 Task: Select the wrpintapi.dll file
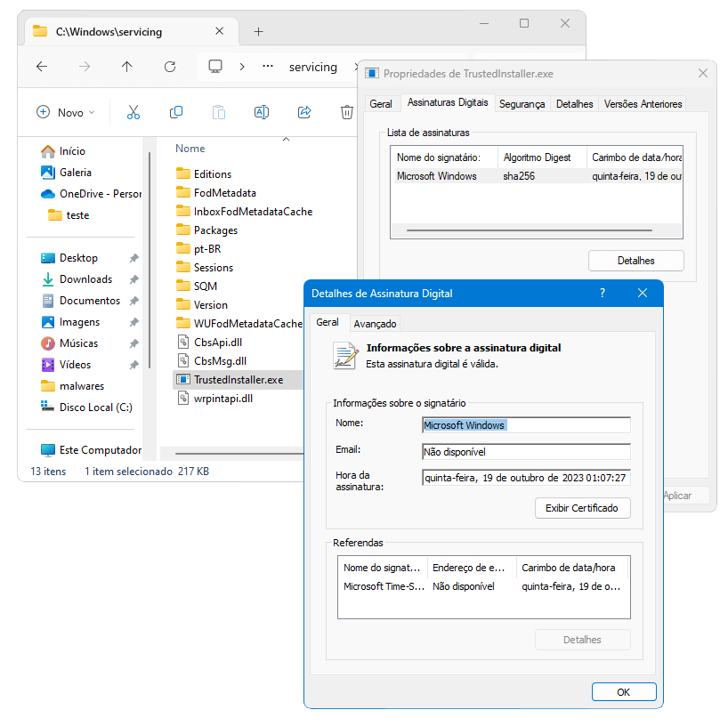pos(215,399)
